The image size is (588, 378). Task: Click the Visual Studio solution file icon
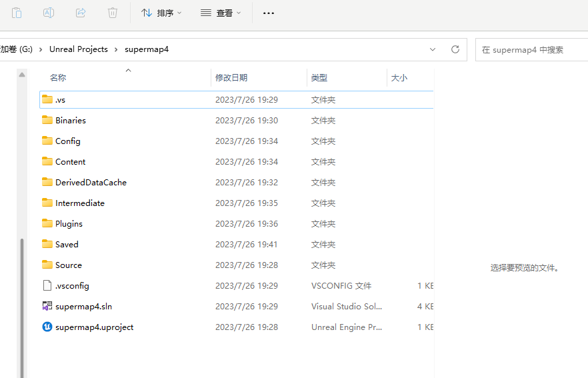tap(47, 306)
